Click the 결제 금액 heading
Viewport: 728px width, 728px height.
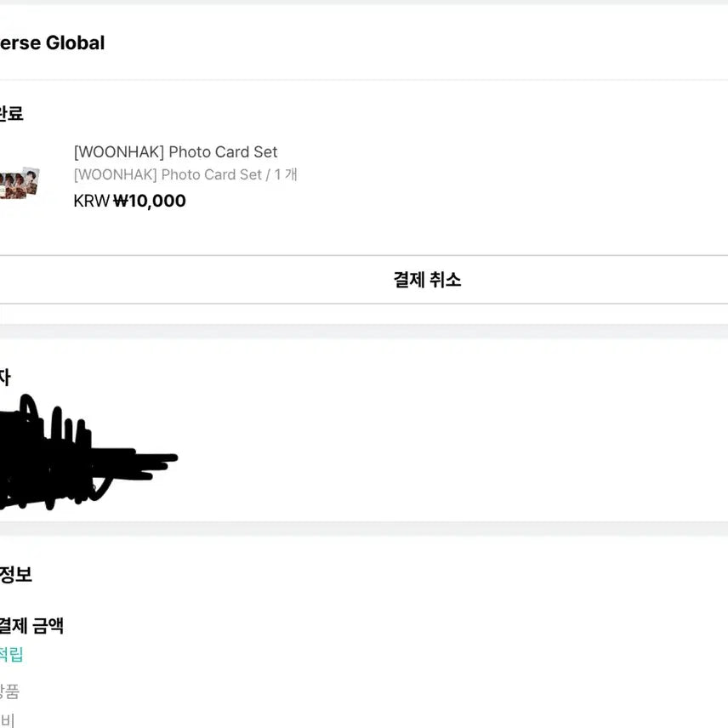click(x=31, y=626)
